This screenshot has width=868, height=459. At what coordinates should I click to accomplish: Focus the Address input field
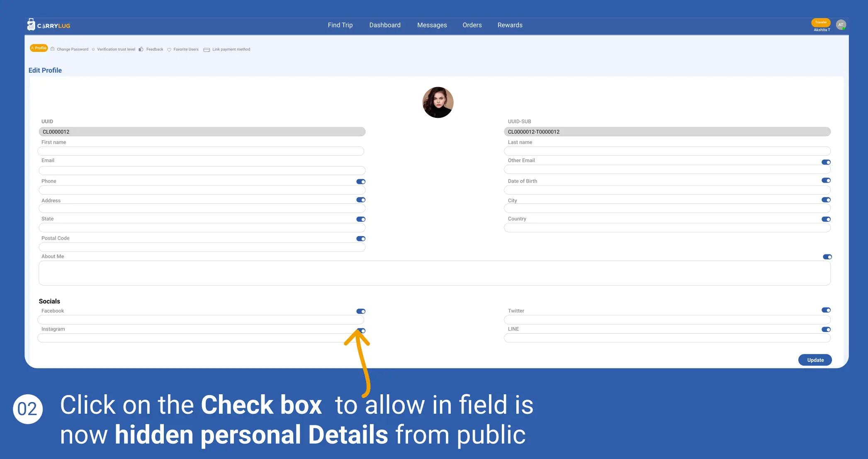pyautogui.click(x=202, y=208)
